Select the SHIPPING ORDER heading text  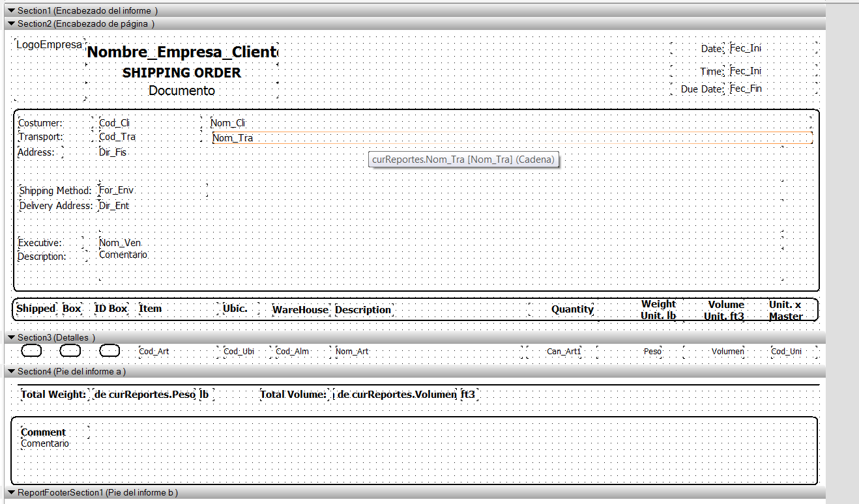(x=182, y=73)
